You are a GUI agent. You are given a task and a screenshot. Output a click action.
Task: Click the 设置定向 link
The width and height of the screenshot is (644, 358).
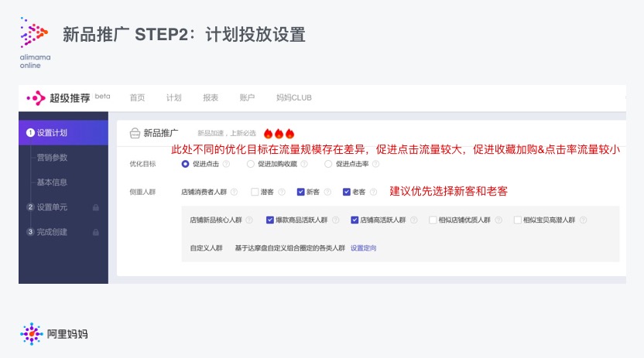click(x=364, y=248)
